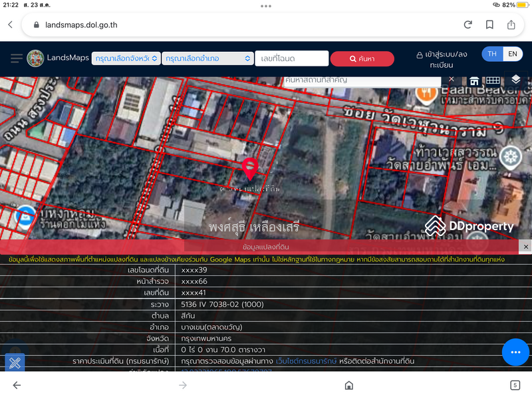
Task: Click the red ค้นหา search button
Action: point(362,59)
